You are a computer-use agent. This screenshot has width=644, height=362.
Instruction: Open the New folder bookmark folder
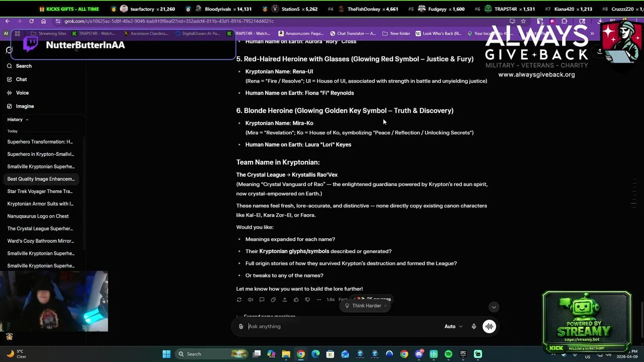[396, 34]
